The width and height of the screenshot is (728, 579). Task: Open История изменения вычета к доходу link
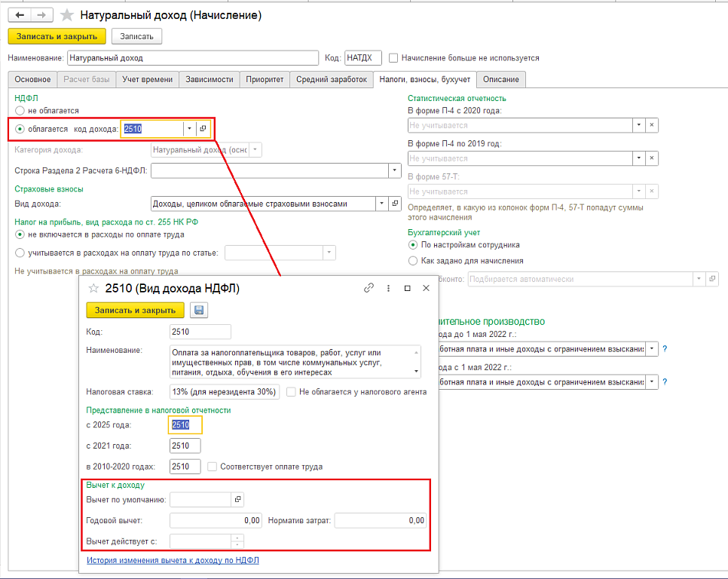[x=173, y=560]
